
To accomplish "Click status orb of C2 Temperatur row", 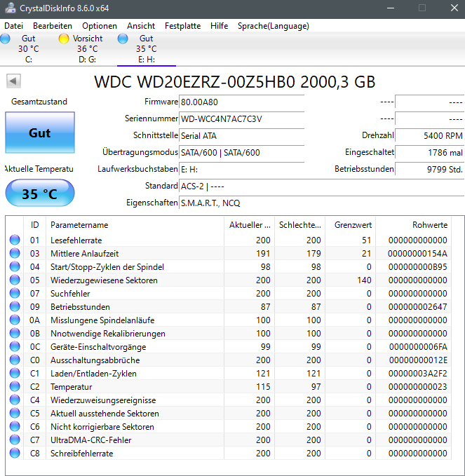I will (x=15, y=386).
